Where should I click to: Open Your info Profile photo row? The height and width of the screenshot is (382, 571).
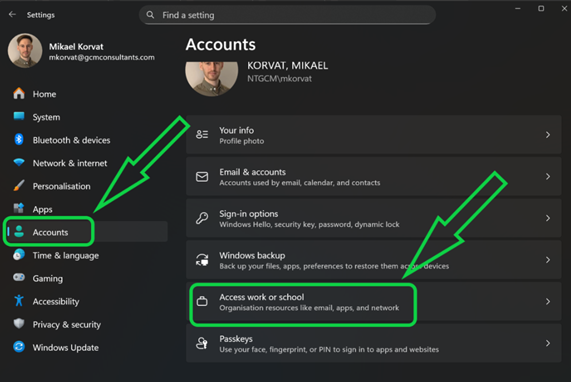point(374,135)
